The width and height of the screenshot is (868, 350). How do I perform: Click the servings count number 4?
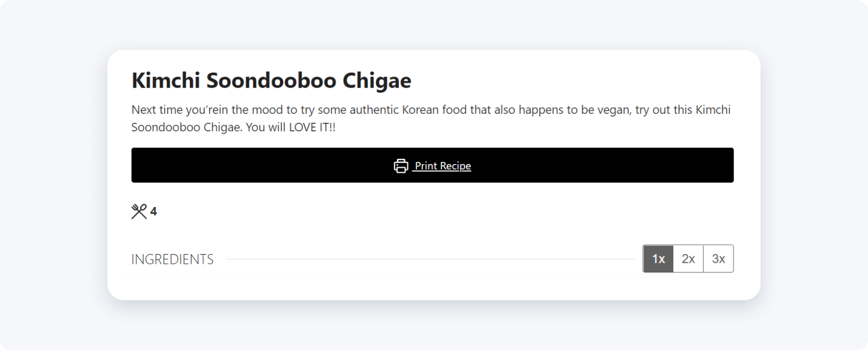point(154,211)
